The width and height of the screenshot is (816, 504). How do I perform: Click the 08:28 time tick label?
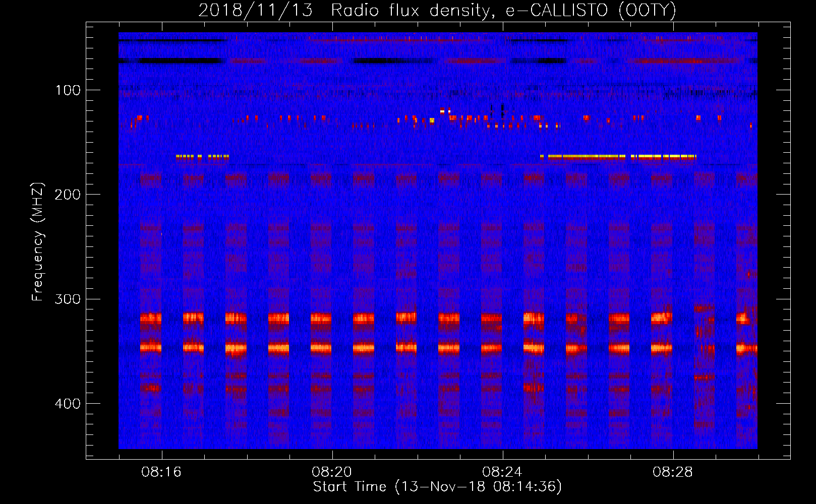pos(673,472)
